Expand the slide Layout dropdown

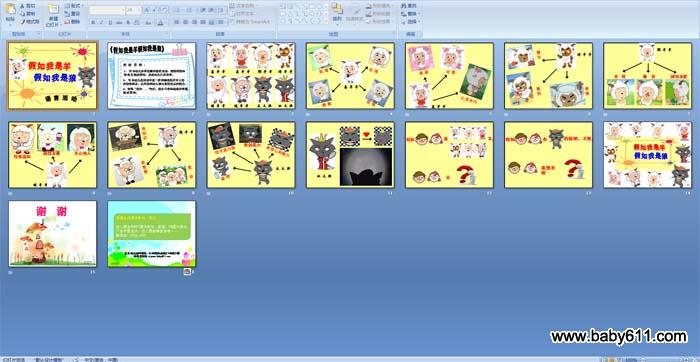73,6
